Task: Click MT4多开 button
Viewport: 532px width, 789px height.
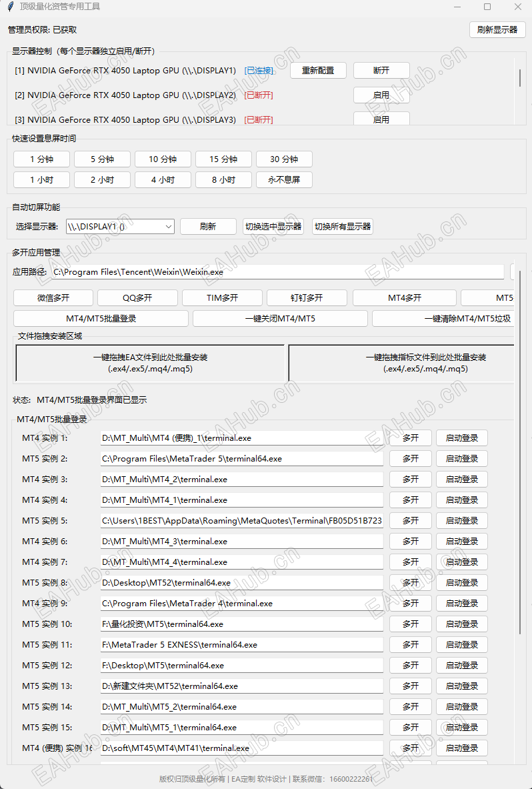Action: pyautogui.click(x=405, y=298)
